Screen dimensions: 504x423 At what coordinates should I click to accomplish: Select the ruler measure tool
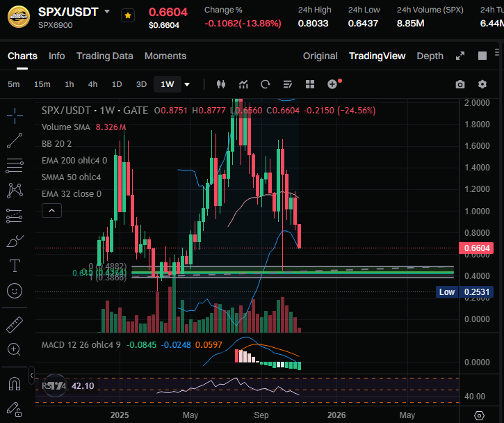point(15,325)
